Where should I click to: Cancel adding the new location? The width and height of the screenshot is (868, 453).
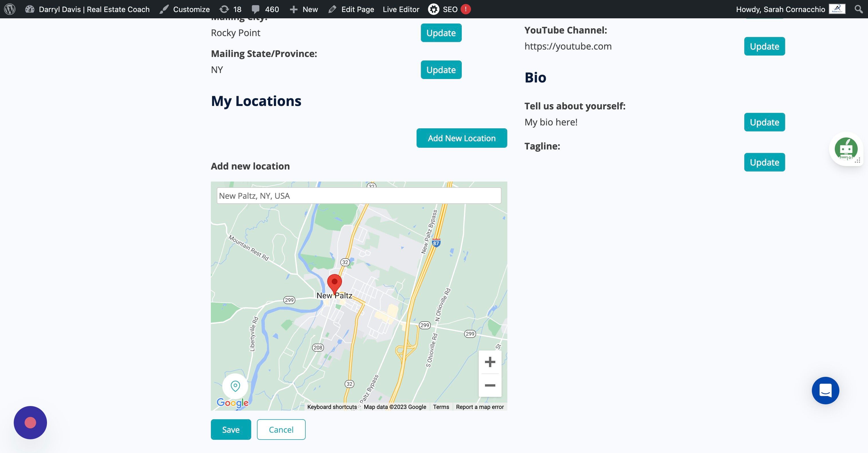coord(281,430)
